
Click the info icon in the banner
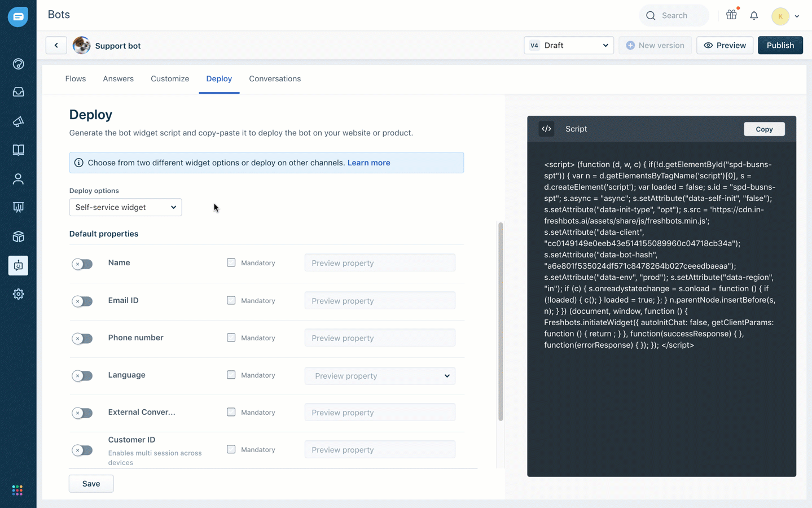(79, 163)
